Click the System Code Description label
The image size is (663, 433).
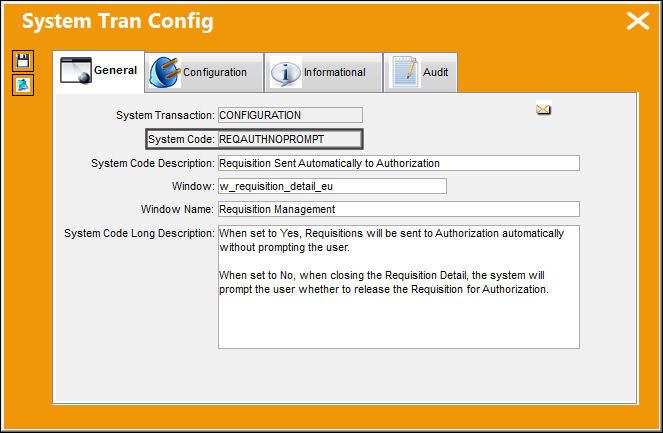153,163
